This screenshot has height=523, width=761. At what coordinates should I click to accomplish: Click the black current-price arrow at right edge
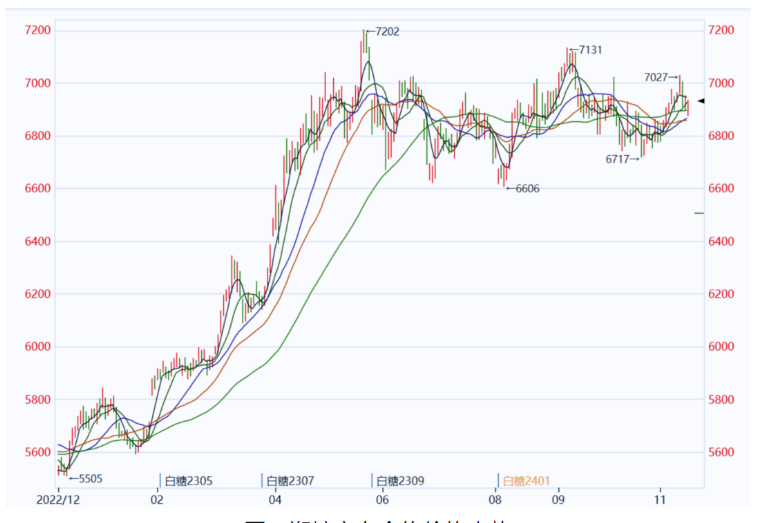[702, 102]
